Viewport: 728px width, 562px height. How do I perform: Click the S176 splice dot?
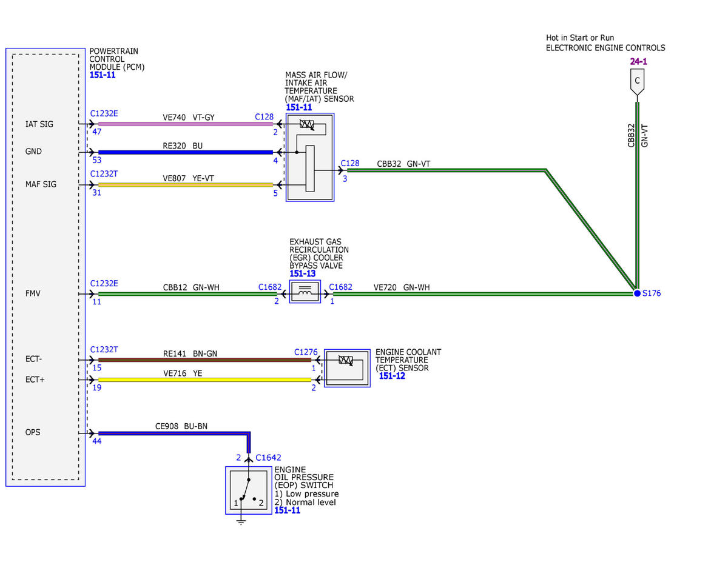pyautogui.click(x=637, y=293)
